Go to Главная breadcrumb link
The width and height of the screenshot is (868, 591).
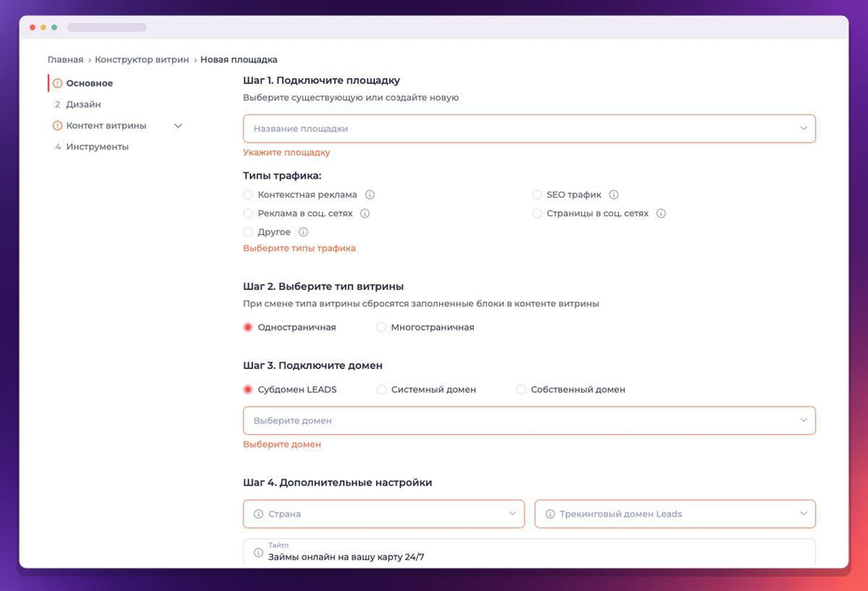point(65,59)
